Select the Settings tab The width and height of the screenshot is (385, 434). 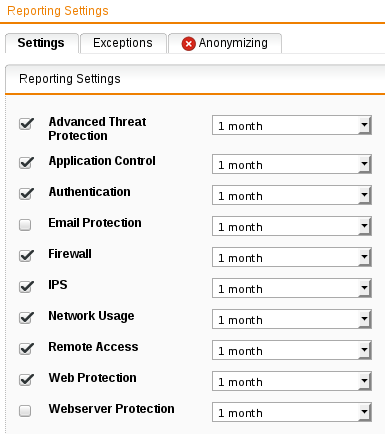click(x=41, y=43)
